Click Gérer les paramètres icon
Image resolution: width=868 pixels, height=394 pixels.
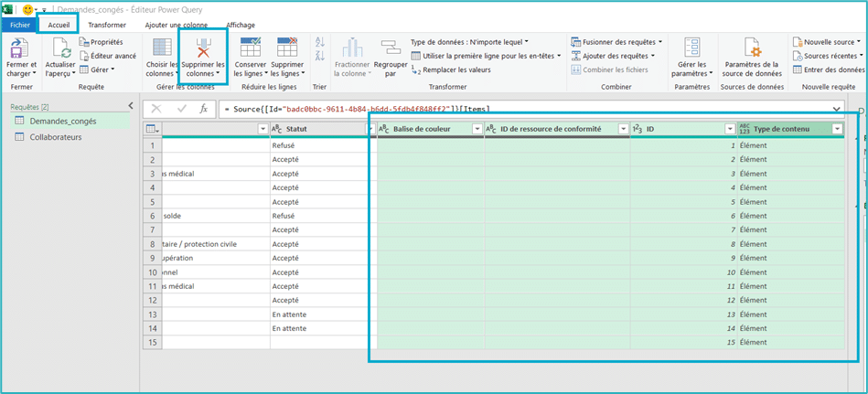692,48
